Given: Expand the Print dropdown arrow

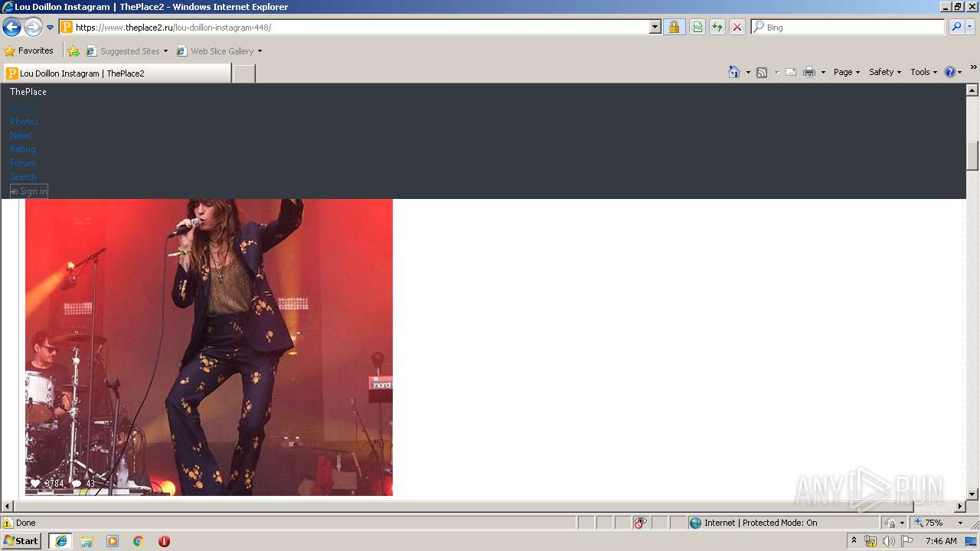Looking at the screenshot, I should coord(824,72).
